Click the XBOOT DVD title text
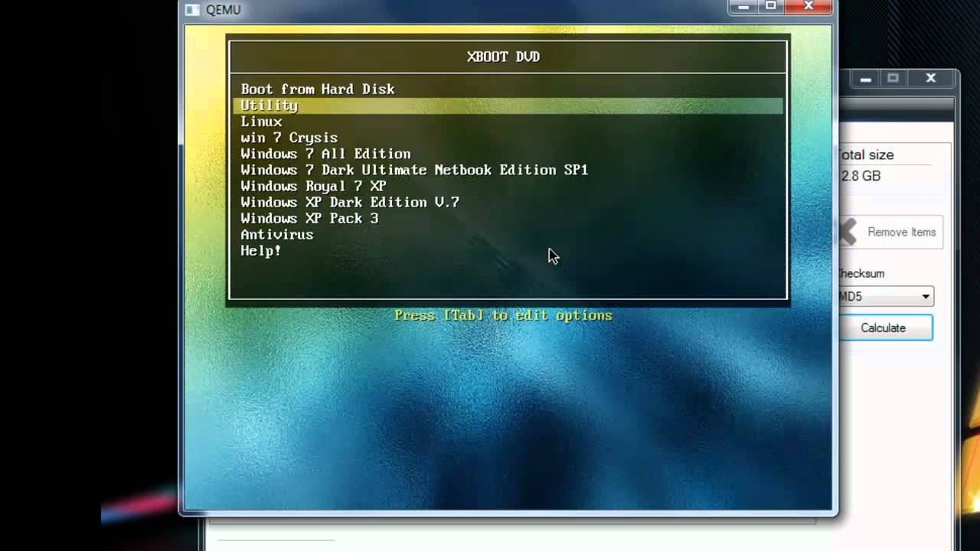 tap(504, 57)
